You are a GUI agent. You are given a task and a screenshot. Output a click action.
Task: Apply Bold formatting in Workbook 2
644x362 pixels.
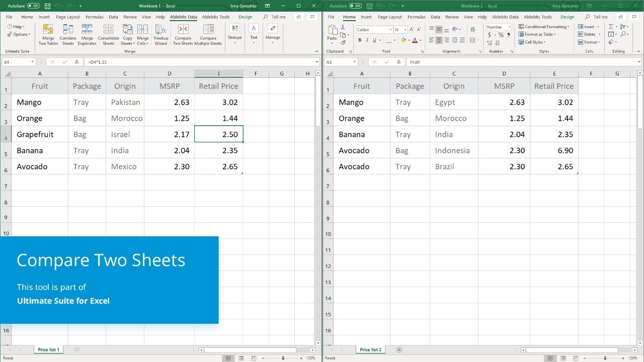click(x=360, y=40)
